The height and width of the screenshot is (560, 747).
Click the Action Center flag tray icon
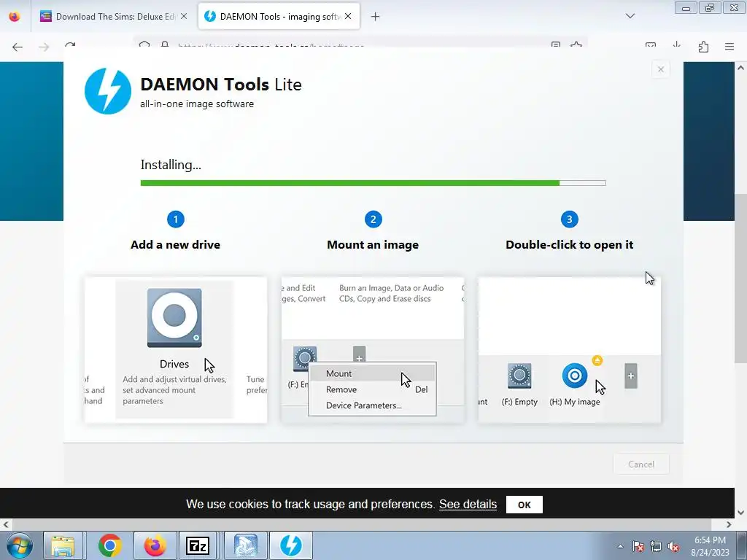coord(638,546)
